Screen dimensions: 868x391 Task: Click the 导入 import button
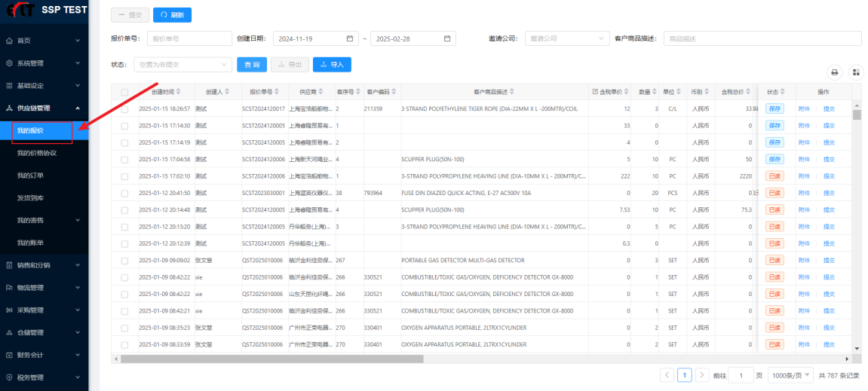click(332, 65)
